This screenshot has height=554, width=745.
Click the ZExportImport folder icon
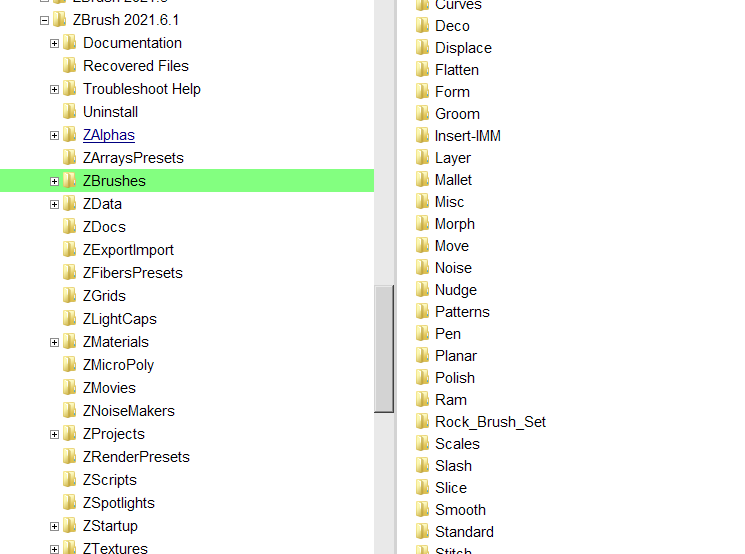tap(69, 249)
